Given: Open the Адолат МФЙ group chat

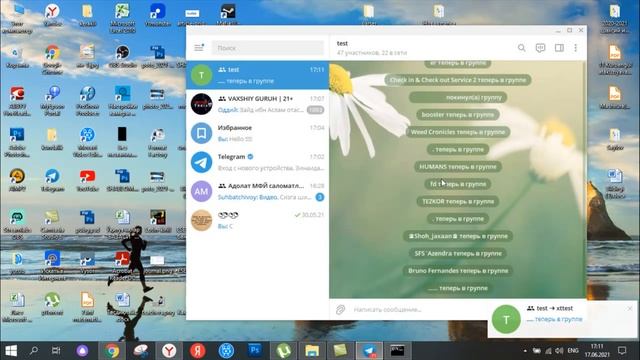Looking at the screenshot, I should (x=258, y=191).
